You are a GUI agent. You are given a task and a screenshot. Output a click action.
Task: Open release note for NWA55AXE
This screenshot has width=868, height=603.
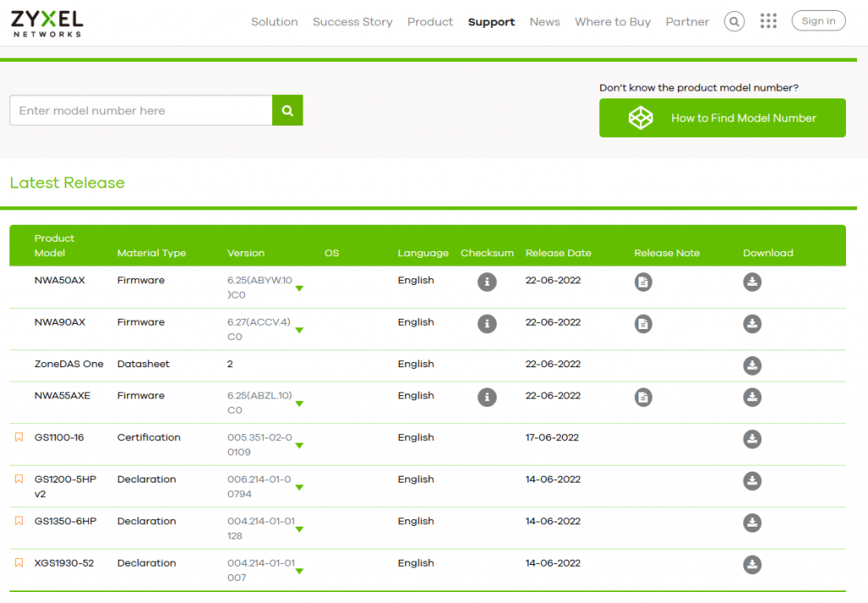pos(643,397)
